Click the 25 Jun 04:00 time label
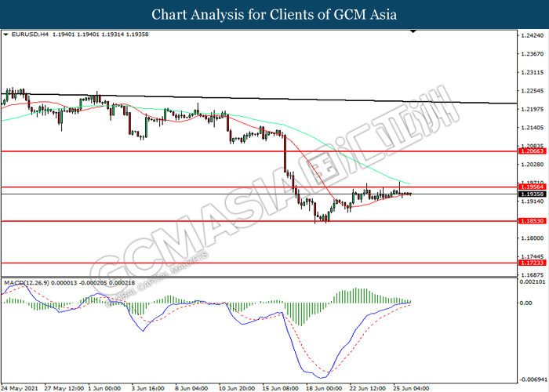Image resolution: width=549 pixels, height=392 pixels. click(411, 389)
